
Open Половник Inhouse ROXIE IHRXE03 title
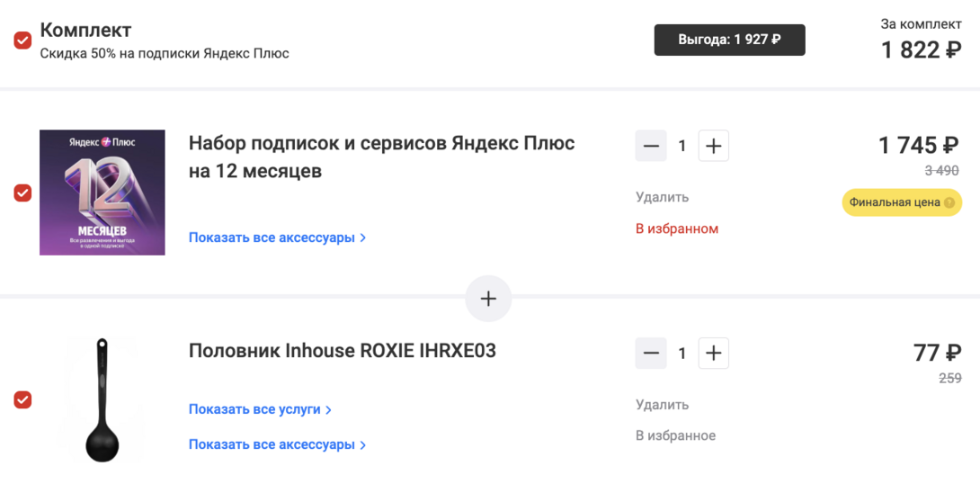[x=342, y=351]
